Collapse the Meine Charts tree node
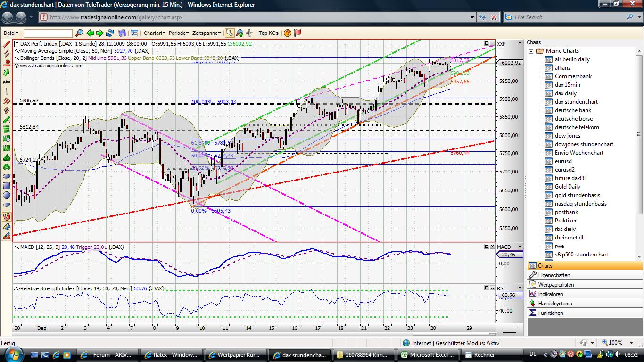 531,51
